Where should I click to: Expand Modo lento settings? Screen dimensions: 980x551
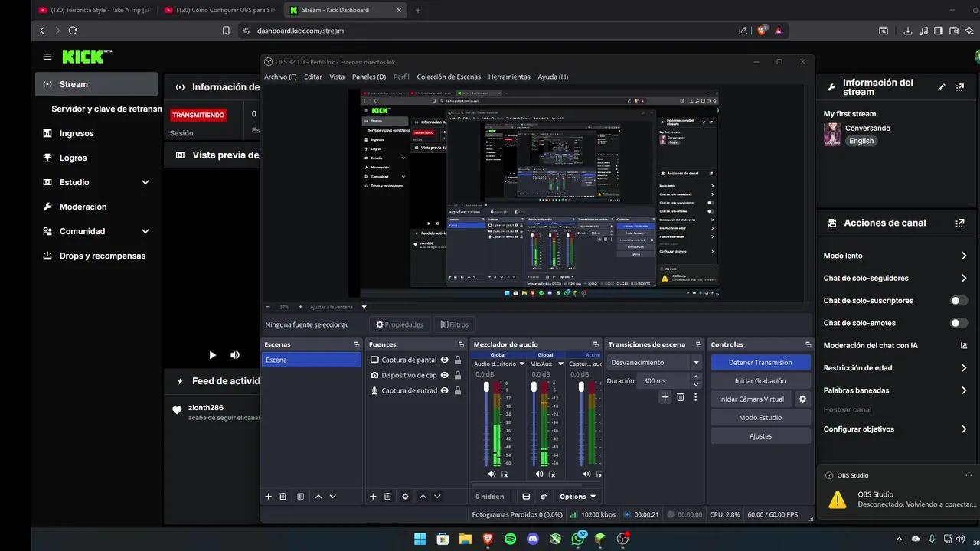[964, 256]
